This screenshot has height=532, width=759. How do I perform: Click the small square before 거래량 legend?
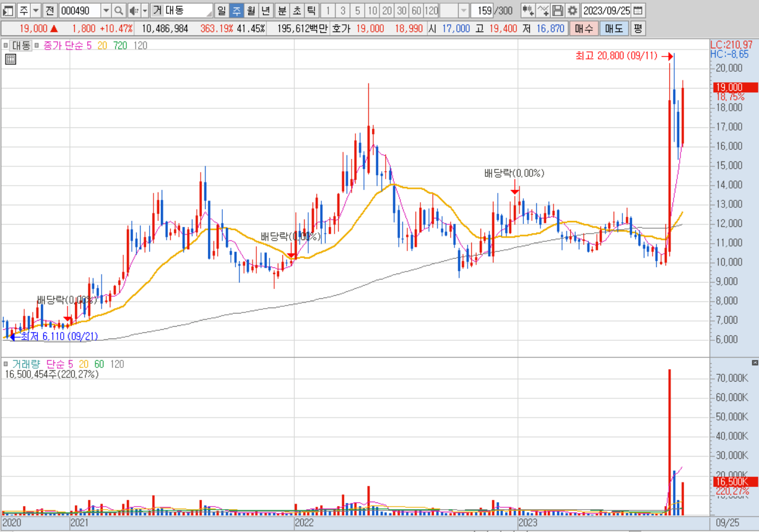pos(6,364)
